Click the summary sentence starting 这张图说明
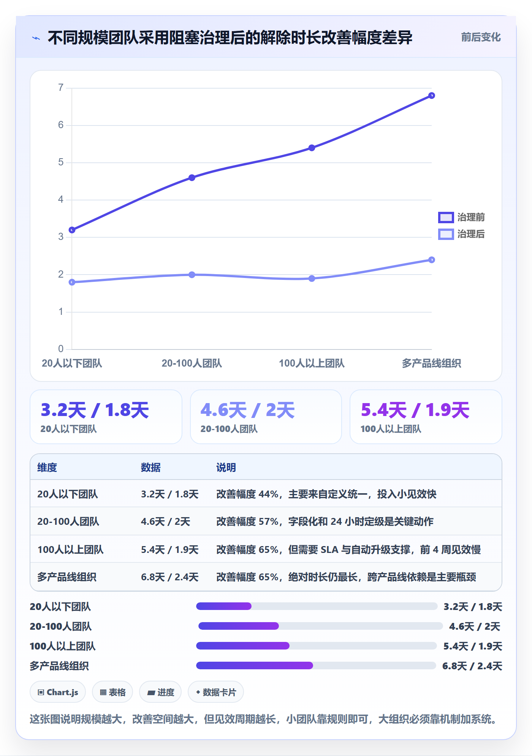 [264, 719]
